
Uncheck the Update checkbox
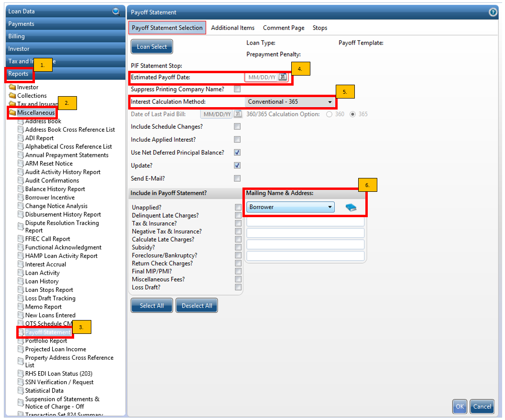[237, 166]
